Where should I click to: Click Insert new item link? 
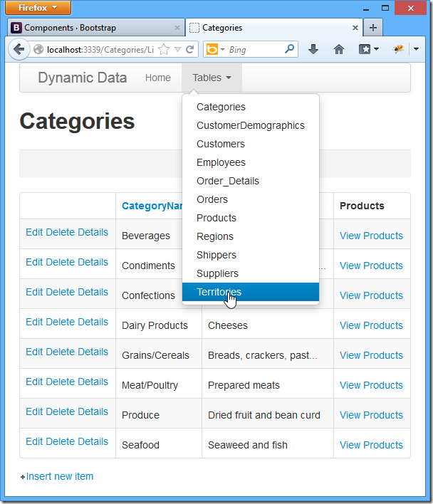(59, 476)
